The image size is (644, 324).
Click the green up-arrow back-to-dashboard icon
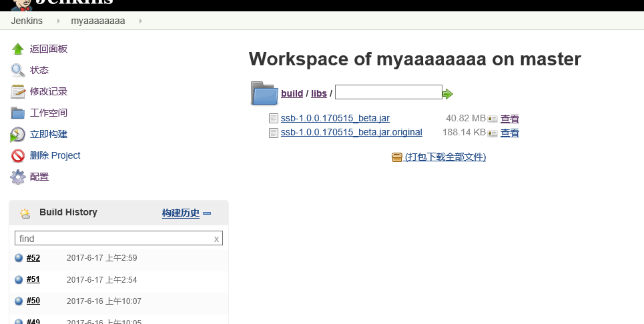(x=18, y=49)
